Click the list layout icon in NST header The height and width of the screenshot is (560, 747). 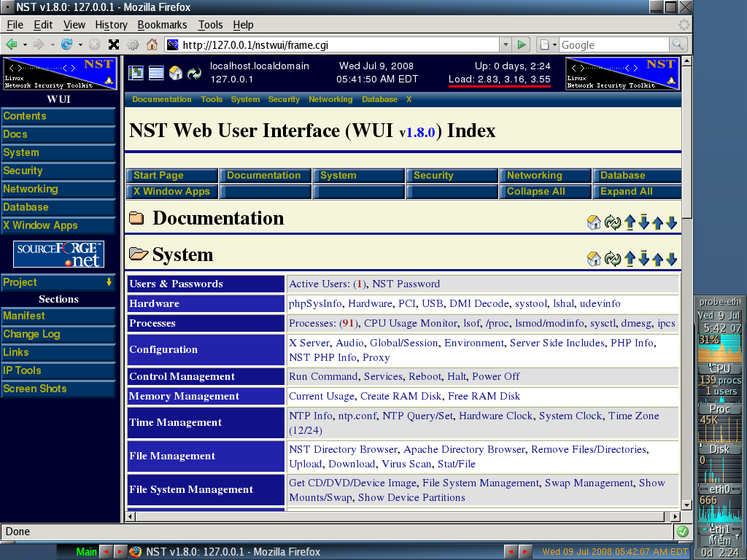click(x=156, y=73)
